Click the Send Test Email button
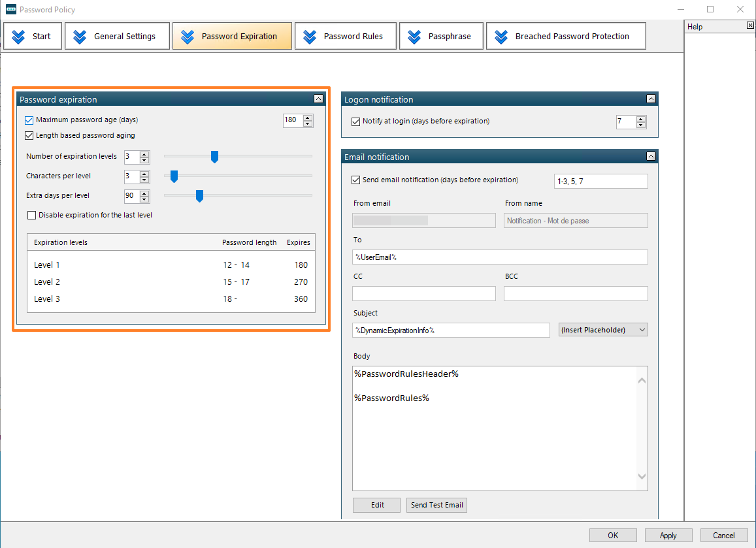The image size is (756, 548). click(x=436, y=505)
